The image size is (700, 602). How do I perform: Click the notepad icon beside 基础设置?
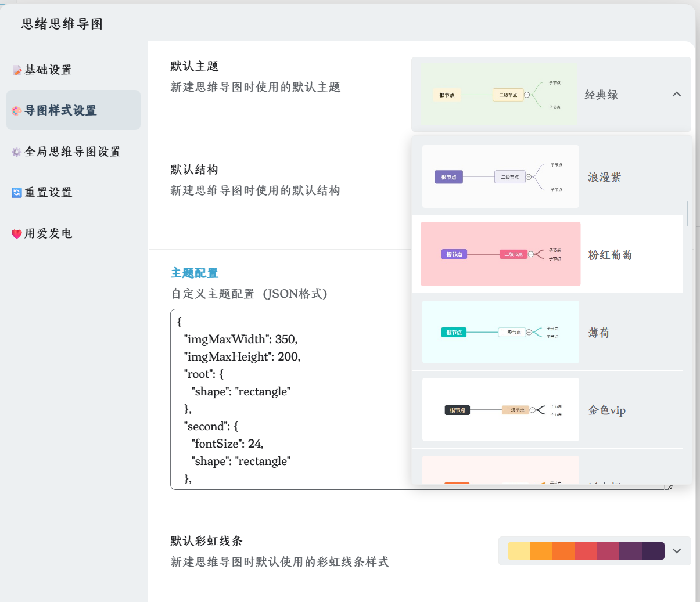[x=17, y=70]
